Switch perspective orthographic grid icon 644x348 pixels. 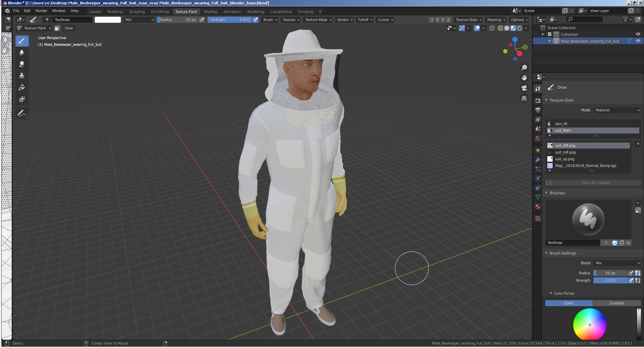524,98
